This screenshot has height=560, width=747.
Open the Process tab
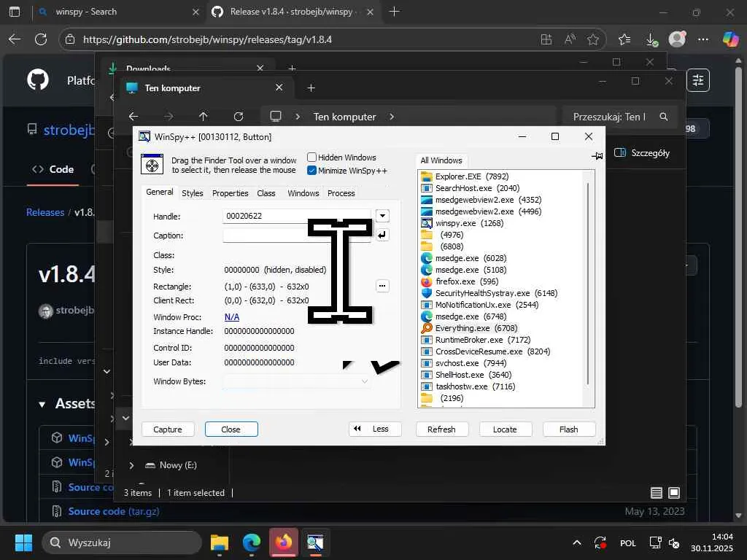tap(341, 193)
